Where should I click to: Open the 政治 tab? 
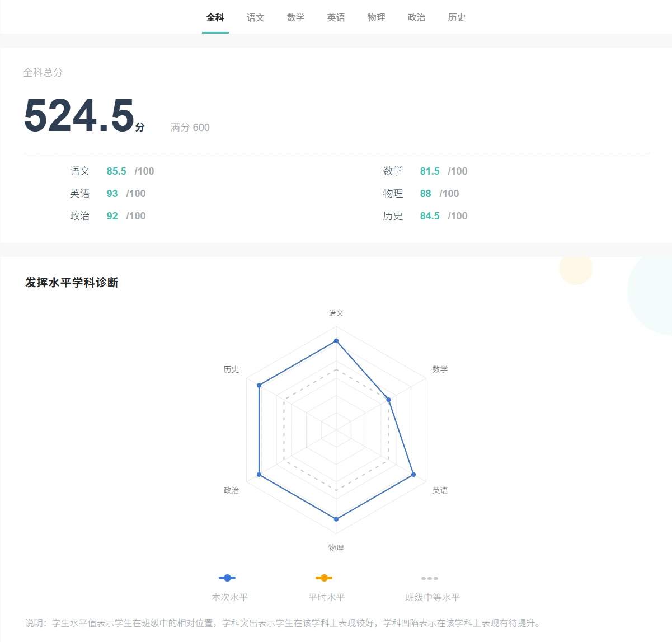click(x=417, y=17)
